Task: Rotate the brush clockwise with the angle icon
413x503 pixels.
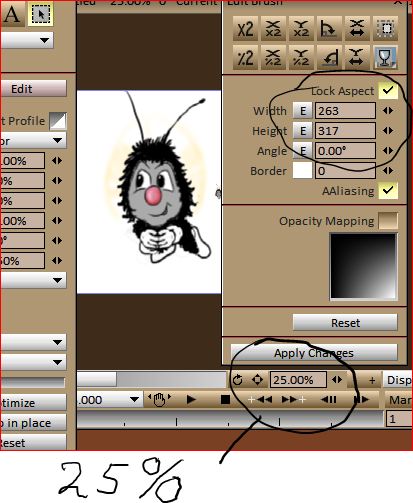Action: point(329,29)
